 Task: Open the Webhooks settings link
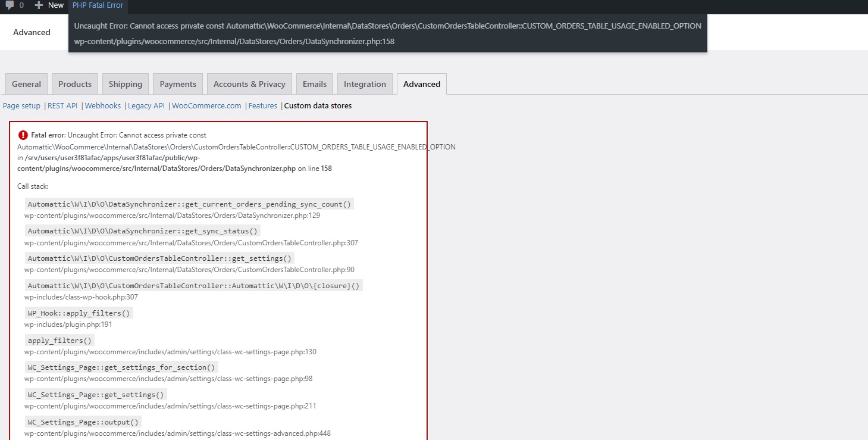point(102,105)
